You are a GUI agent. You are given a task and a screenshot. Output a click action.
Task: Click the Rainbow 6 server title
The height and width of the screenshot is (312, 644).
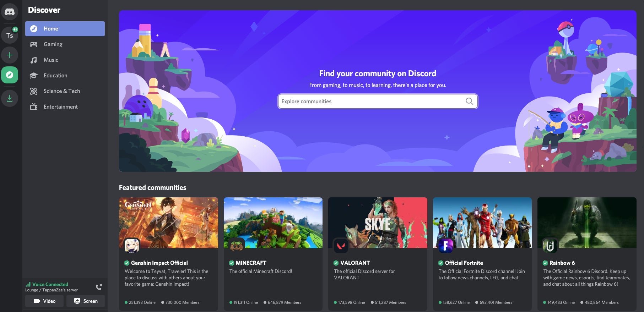click(x=562, y=263)
